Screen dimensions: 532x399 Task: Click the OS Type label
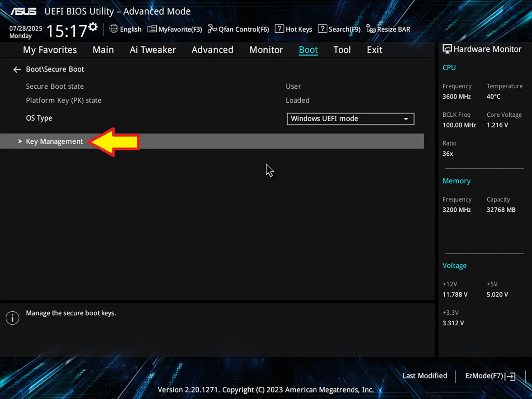click(x=39, y=118)
